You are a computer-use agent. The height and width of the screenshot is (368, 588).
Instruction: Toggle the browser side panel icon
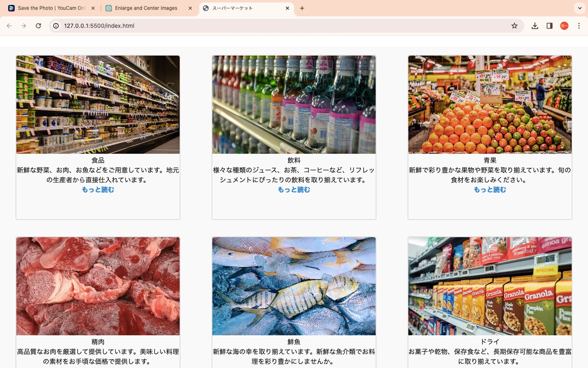point(549,26)
